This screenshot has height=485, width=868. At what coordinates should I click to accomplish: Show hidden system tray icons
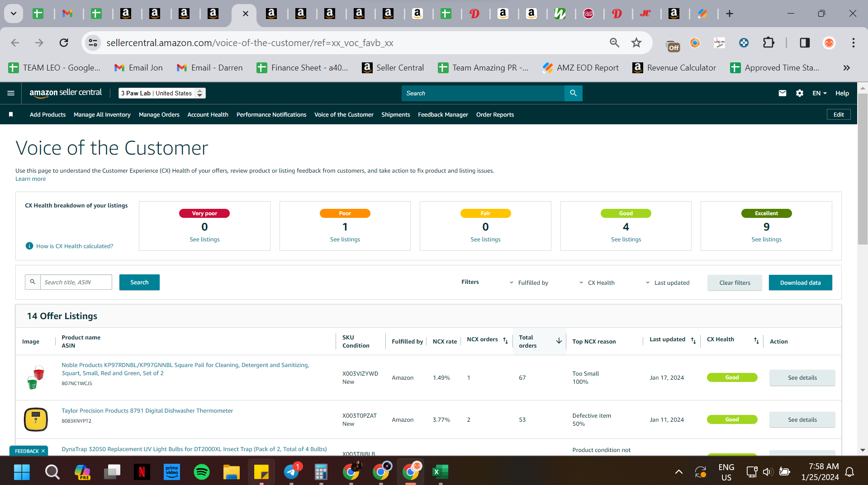pos(678,472)
